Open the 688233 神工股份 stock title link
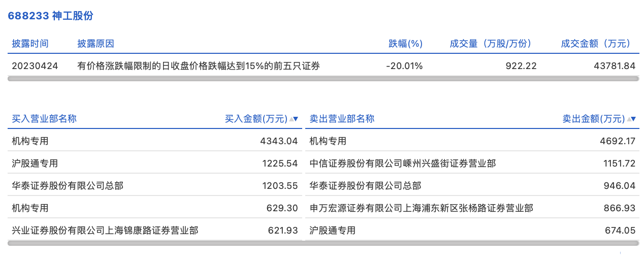The height and width of the screenshot is (261, 644). coord(50,16)
